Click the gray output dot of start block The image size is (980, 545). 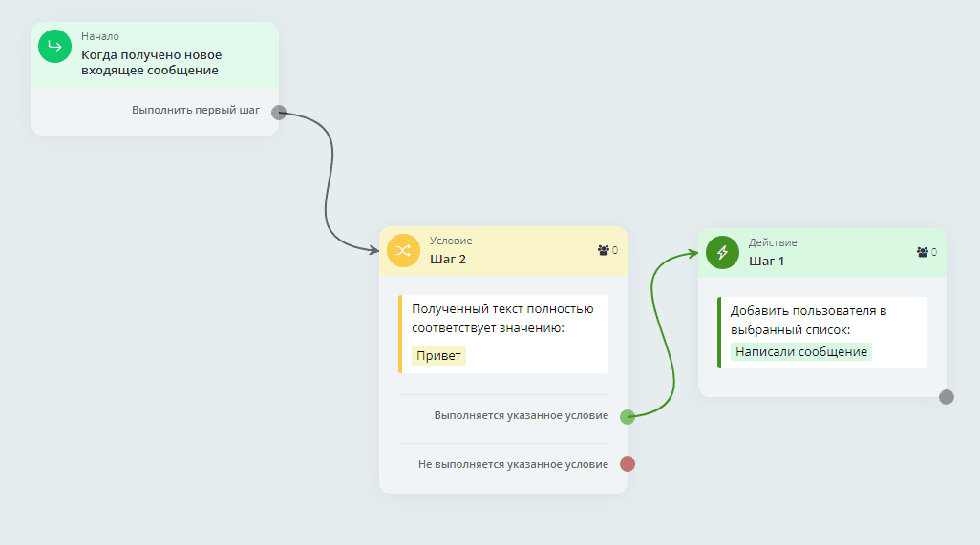278,112
